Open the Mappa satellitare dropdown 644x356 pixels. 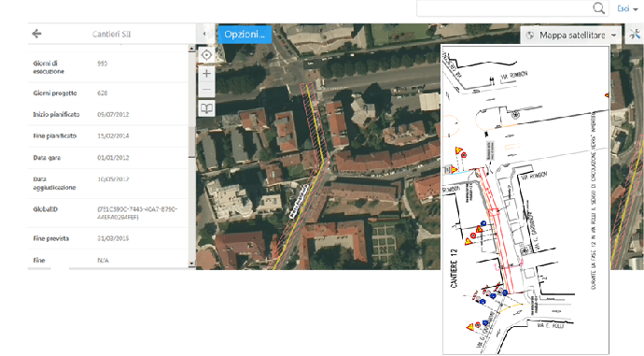pyautogui.click(x=571, y=36)
